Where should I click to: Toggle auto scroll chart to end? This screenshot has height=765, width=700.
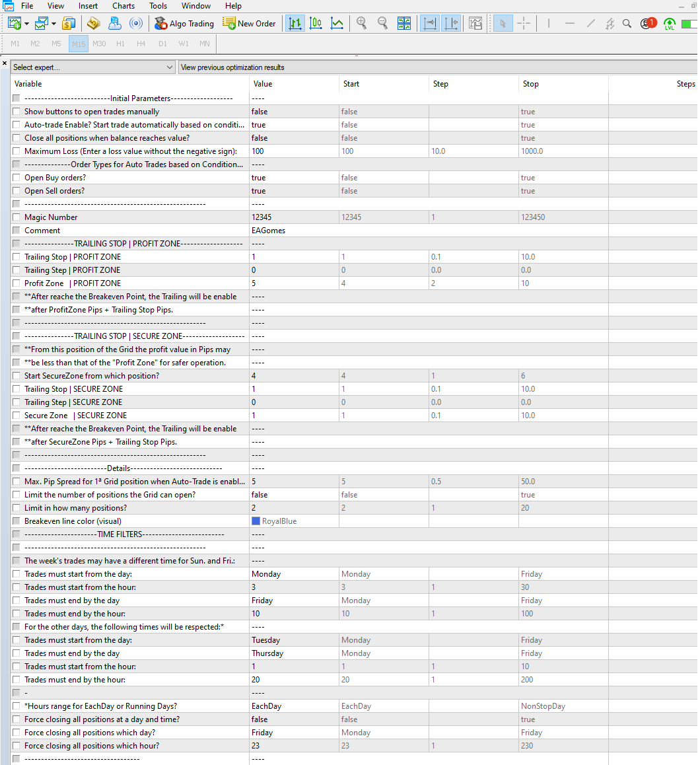429,23
